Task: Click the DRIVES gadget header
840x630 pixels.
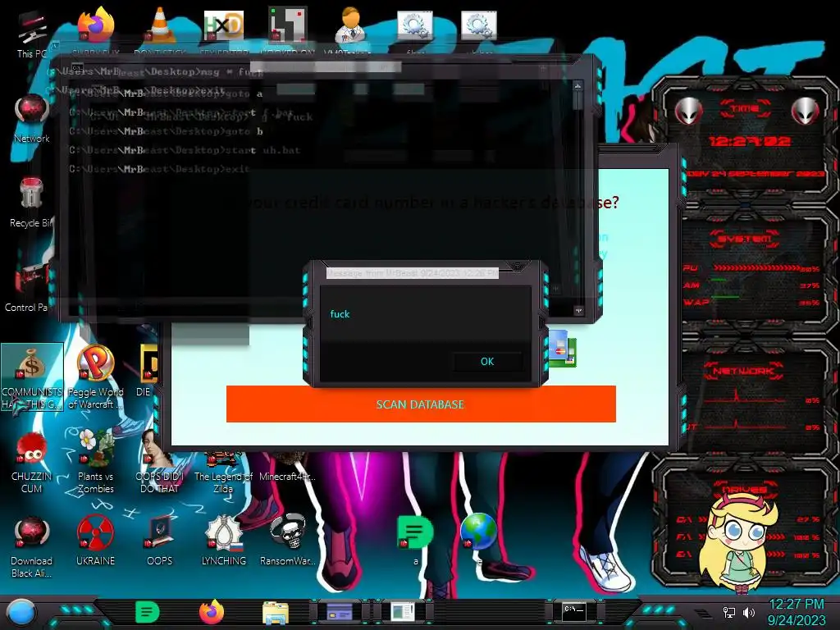Action: 745,489
